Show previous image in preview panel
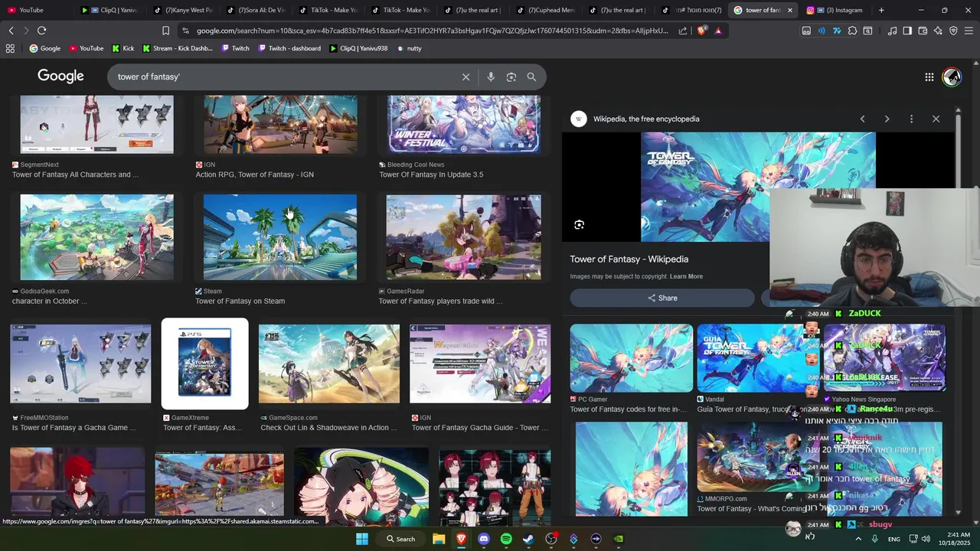Screen dimensions: 980x551 [x=862, y=119]
